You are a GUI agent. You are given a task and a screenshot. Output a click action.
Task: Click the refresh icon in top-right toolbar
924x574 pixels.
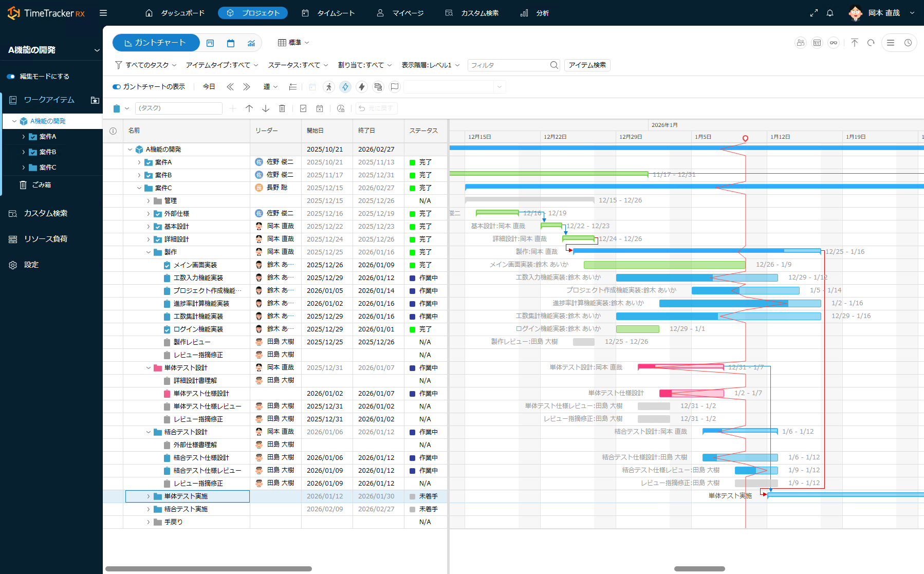871,43
